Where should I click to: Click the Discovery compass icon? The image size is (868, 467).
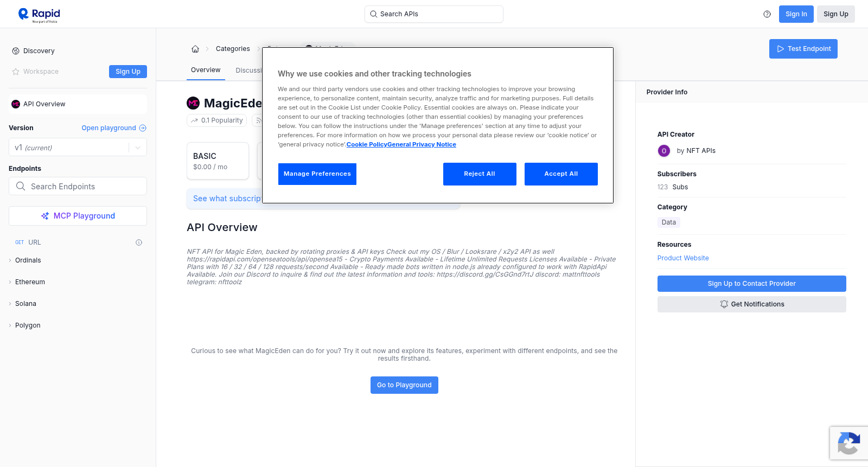point(16,51)
